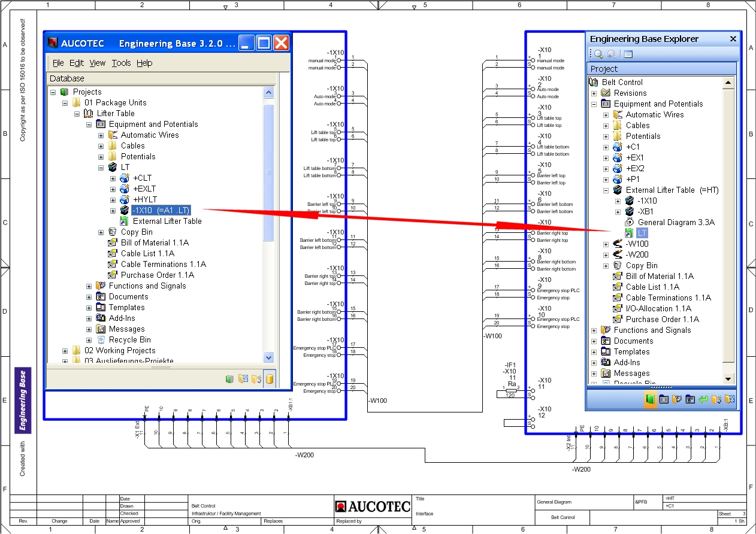Open the Tools menu

[121, 63]
